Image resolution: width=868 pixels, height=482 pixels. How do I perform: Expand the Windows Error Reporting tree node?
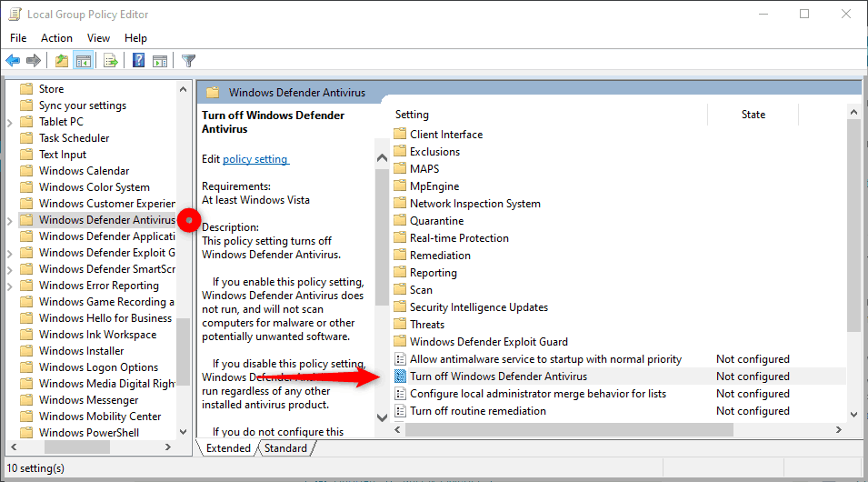click(9, 286)
